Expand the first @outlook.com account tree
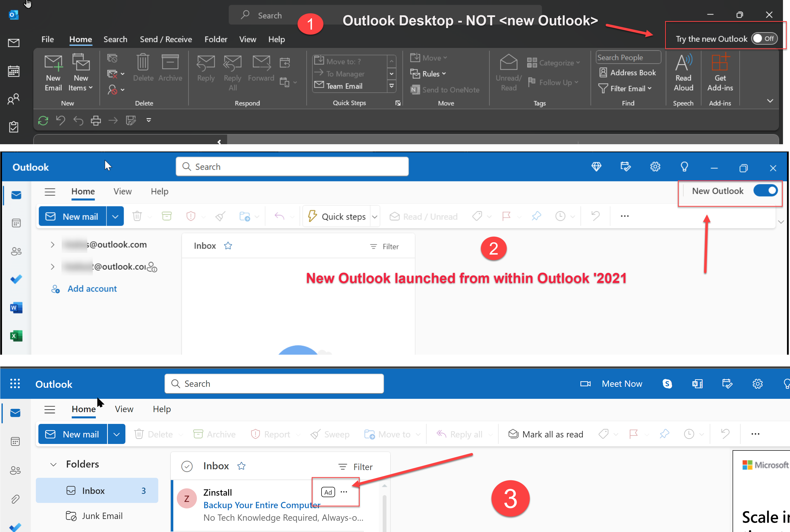This screenshot has height=532, width=790. click(x=52, y=244)
